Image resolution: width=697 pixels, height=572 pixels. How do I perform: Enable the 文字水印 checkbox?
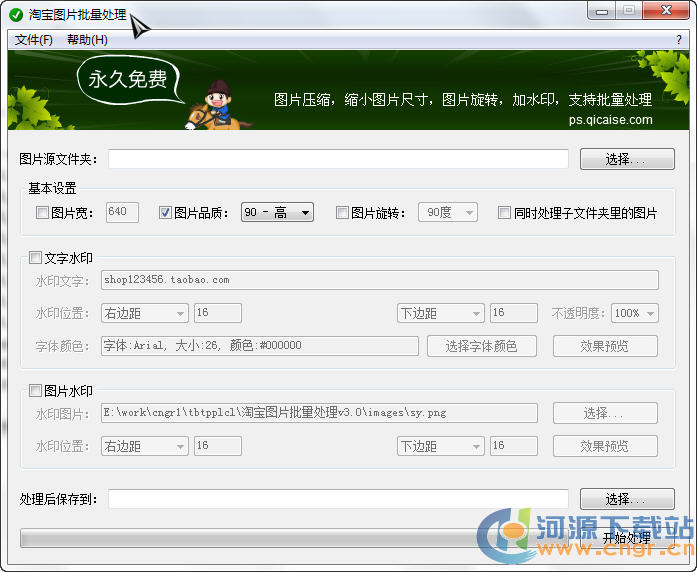(36, 258)
